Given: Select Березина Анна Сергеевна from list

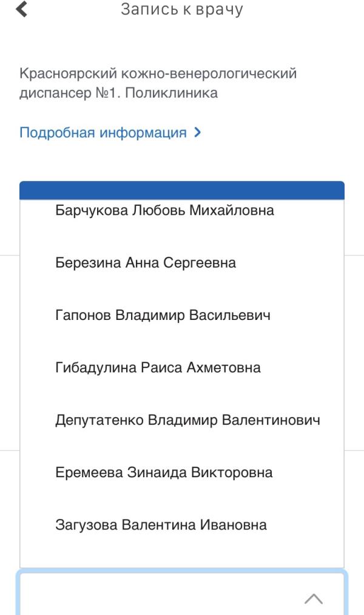Looking at the screenshot, I should 182,263.
